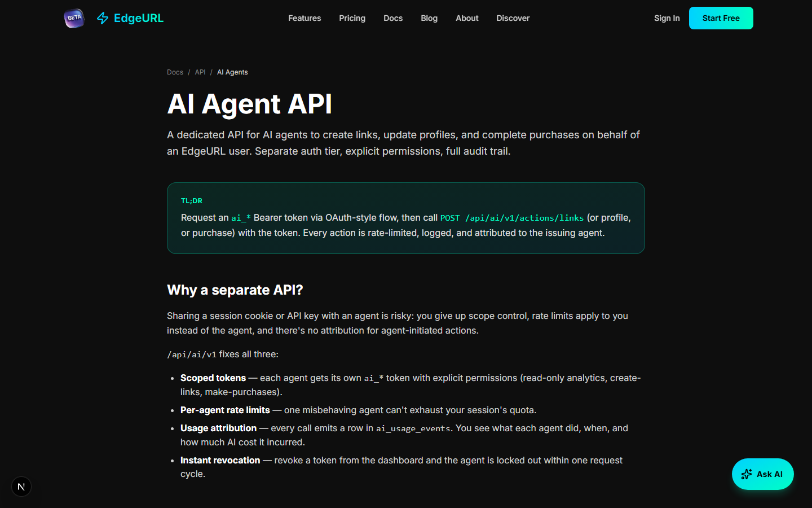Open Docs in the top navigation bar
The image size is (812, 508).
click(x=393, y=18)
